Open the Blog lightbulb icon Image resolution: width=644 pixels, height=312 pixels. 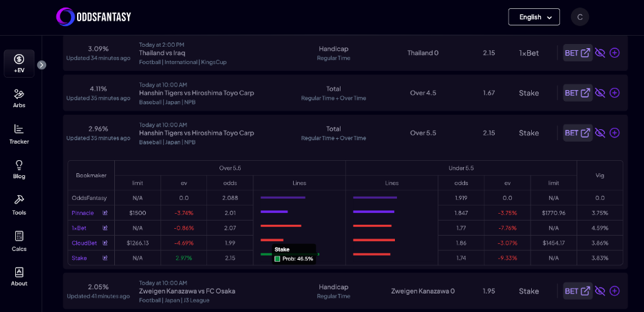19,169
